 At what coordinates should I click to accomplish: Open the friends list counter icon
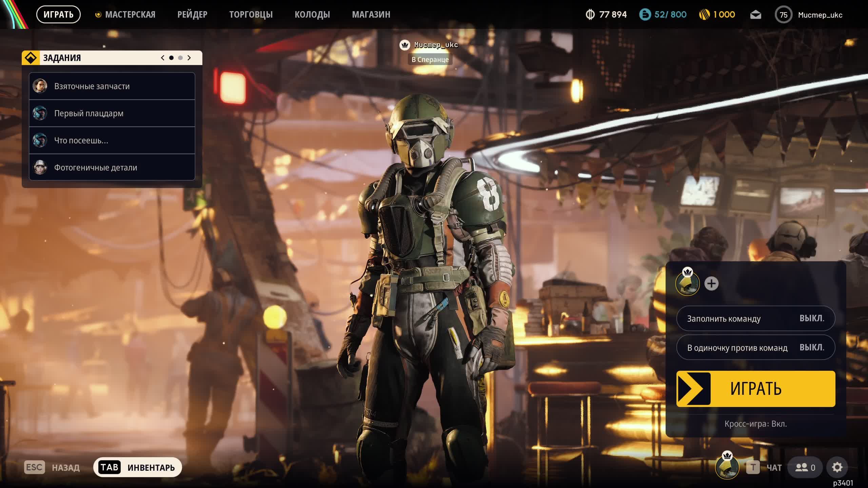[x=805, y=468]
